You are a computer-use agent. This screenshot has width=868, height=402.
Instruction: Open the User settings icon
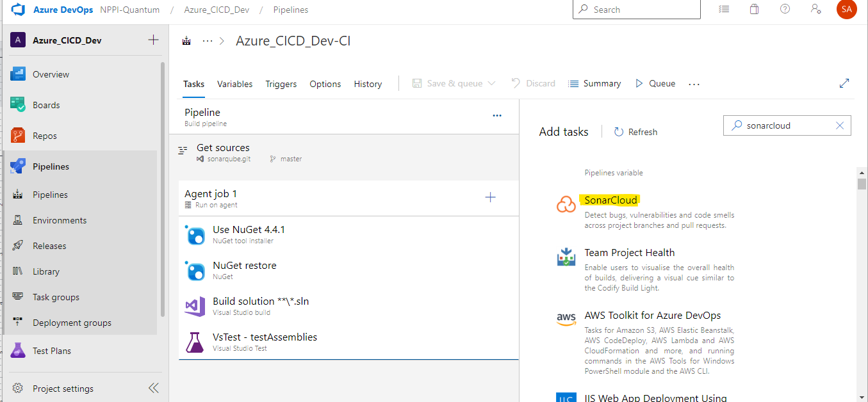[815, 10]
